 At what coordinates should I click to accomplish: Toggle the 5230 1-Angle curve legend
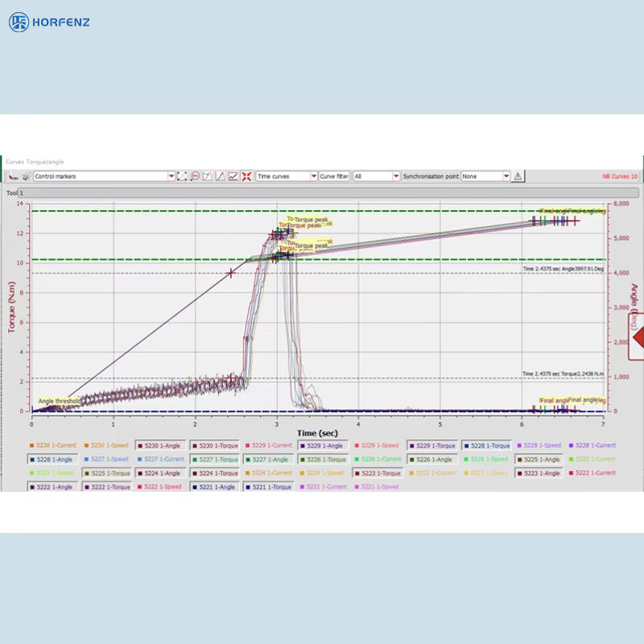(x=161, y=445)
